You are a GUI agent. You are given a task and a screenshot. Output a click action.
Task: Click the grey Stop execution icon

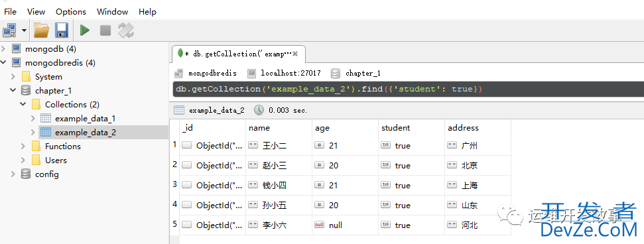coord(105,30)
